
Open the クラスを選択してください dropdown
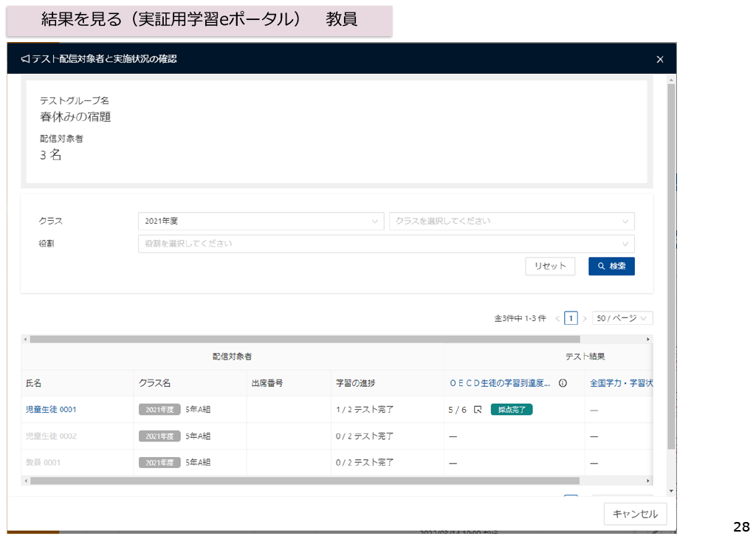tap(512, 221)
